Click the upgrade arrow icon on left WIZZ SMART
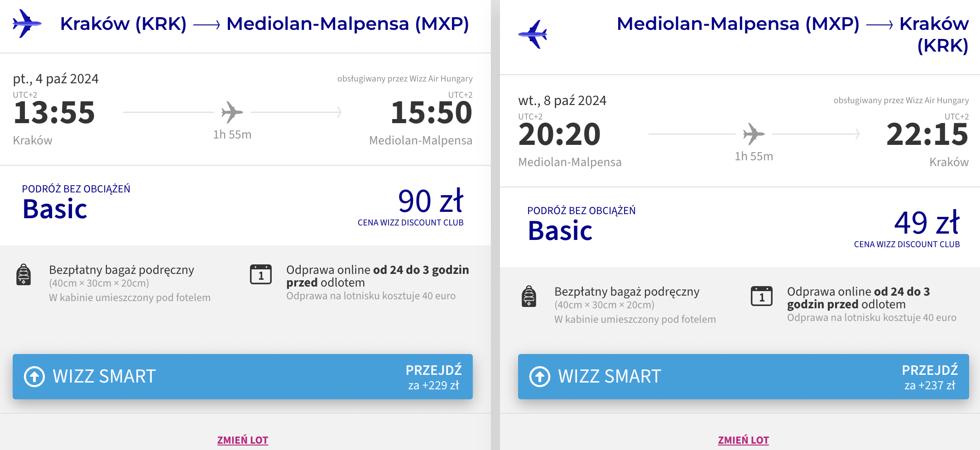The image size is (980, 450). [x=34, y=377]
